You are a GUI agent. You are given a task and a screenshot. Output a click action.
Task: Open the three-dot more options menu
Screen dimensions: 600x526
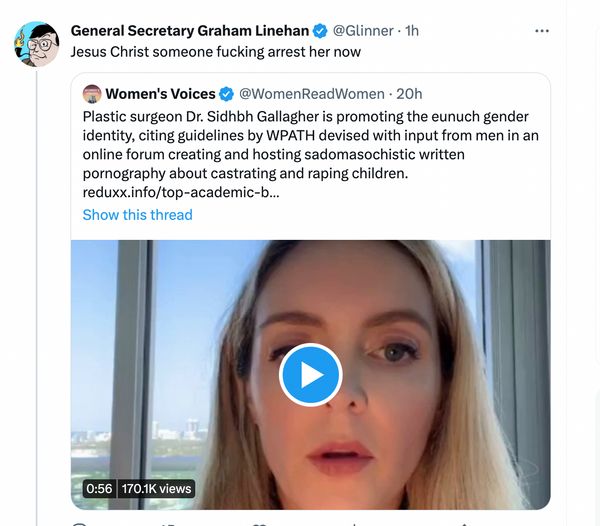pyautogui.click(x=542, y=31)
